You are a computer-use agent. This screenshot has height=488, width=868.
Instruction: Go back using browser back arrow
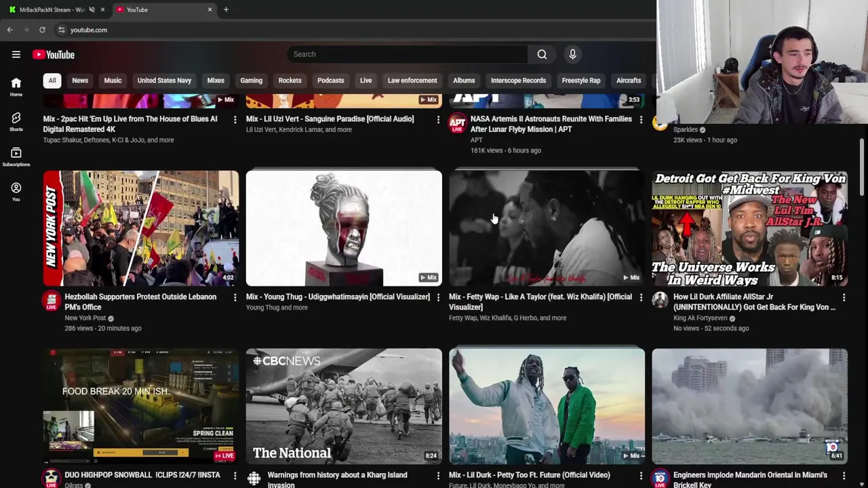[9, 30]
